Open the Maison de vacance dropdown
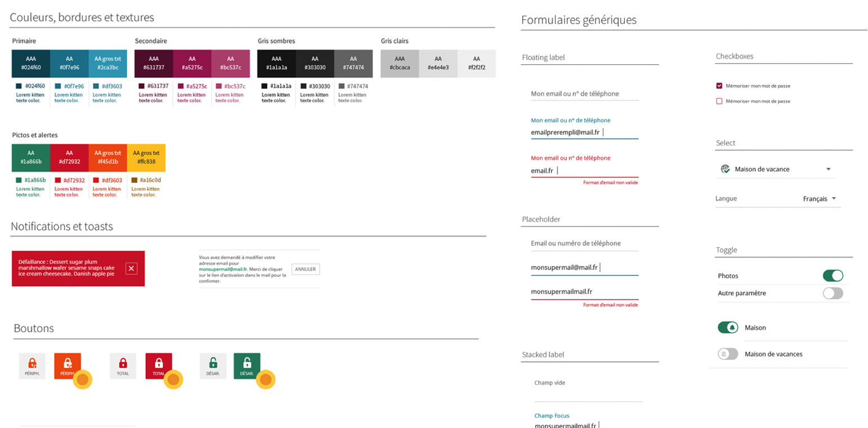Viewport: 868px width, 428px height. [828, 169]
